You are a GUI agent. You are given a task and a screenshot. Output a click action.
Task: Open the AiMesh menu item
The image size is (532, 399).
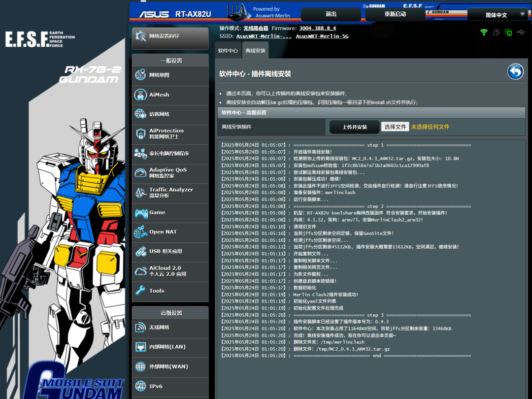click(170, 95)
